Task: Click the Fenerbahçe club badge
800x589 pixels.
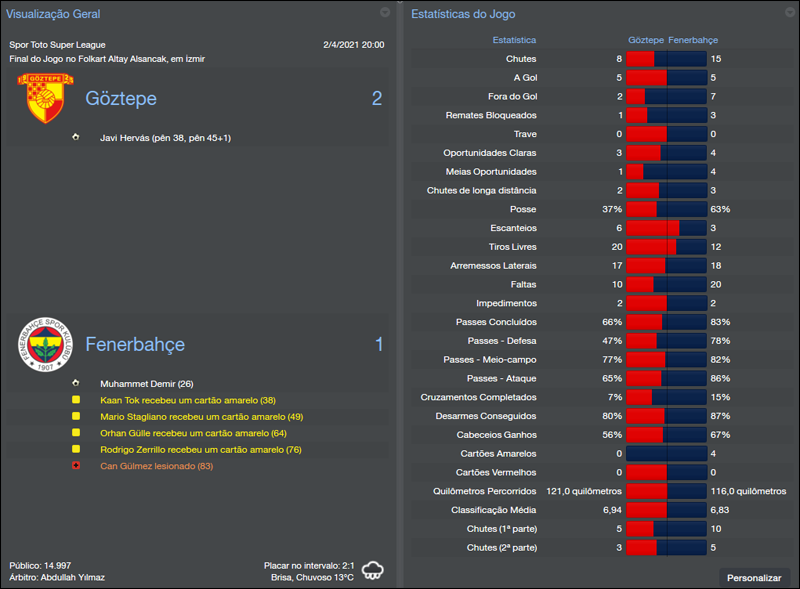Action: (x=46, y=343)
